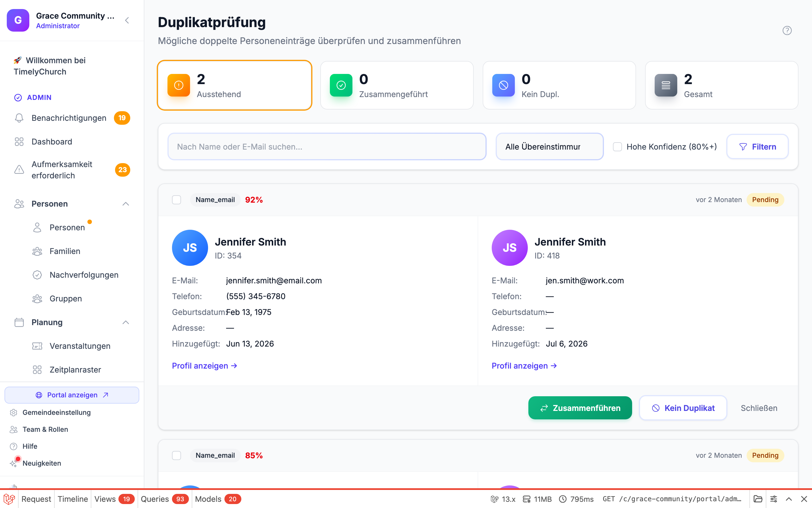Open Gemeindeeinstellung gear icon
Screen dimensions: 812x508
click(x=14, y=412)
